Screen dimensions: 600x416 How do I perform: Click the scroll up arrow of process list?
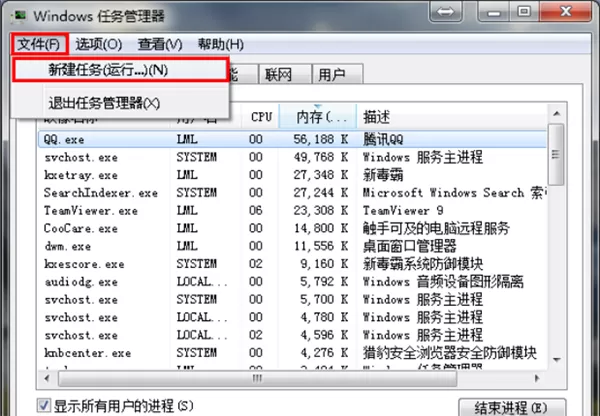[557, 114]
